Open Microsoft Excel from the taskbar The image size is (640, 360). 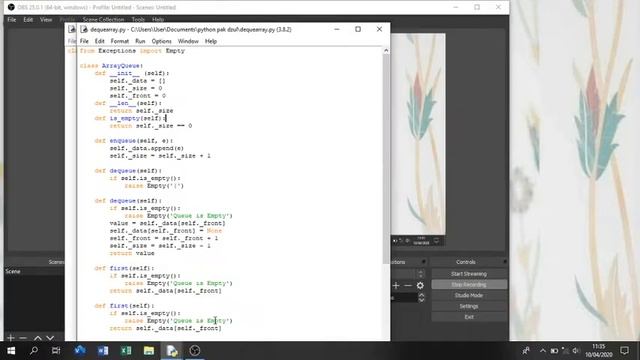pyautogui.click(x=126, y=351)
